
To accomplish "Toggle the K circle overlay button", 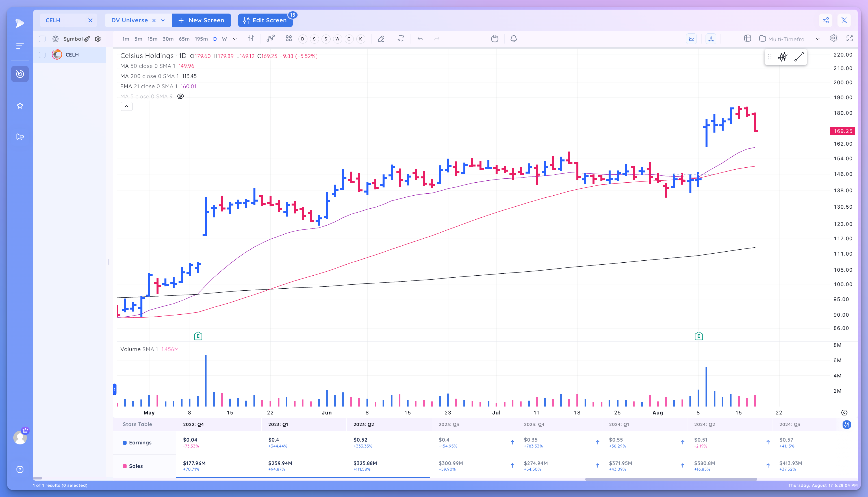I will tap(361, 39).
